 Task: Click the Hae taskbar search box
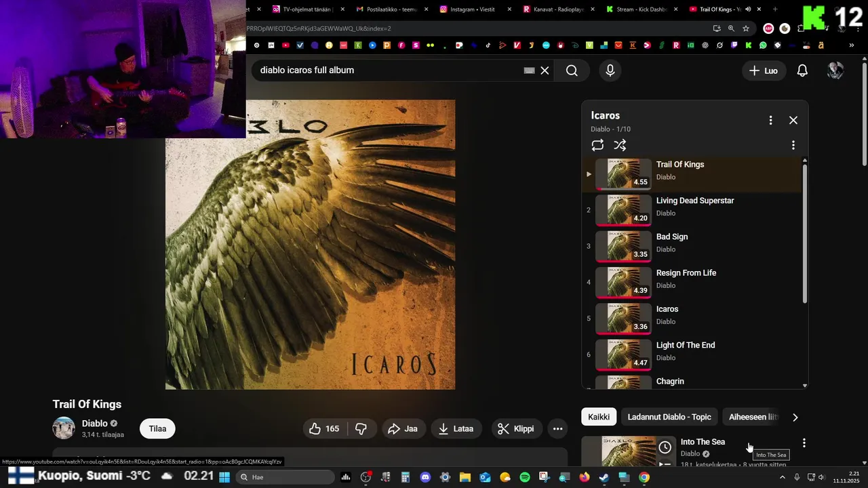point(285,477)
